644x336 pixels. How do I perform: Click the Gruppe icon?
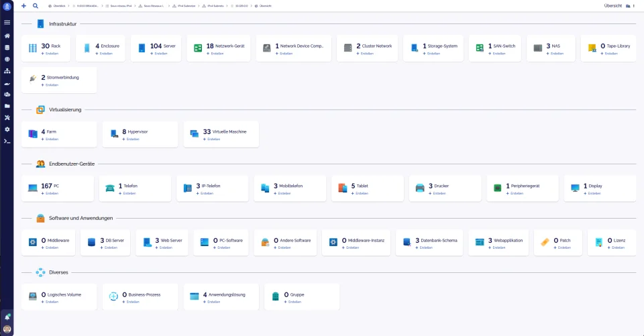[276, 296]
